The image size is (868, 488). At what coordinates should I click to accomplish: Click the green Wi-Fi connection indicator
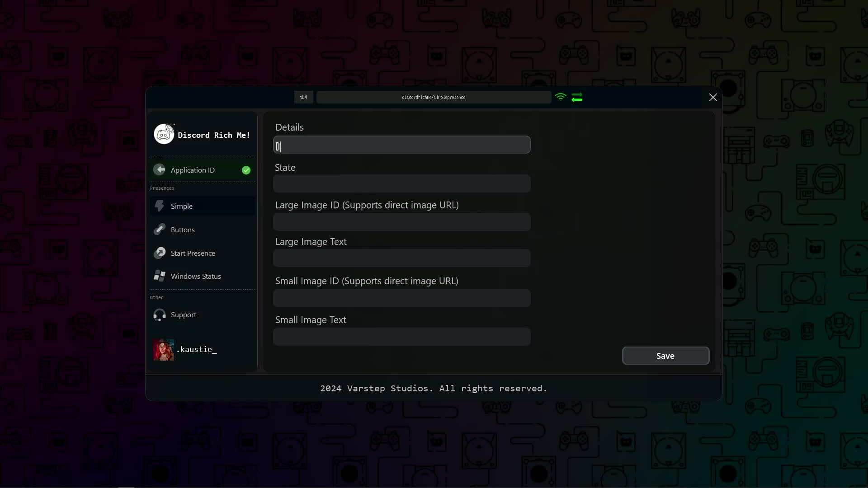(x=561, y=97)
